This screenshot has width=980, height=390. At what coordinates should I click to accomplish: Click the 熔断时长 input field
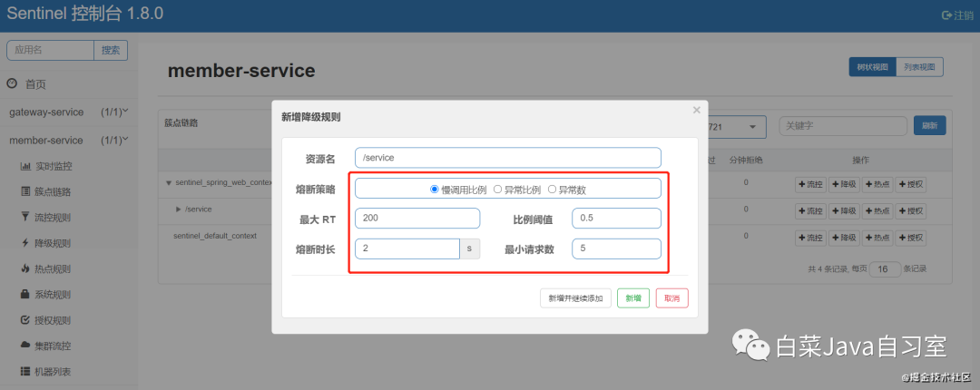point(407,249)
